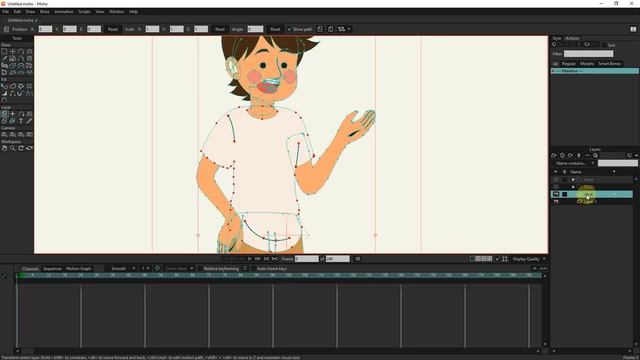
Task: Click the Morphs actions tab
Action: [587, 64]
